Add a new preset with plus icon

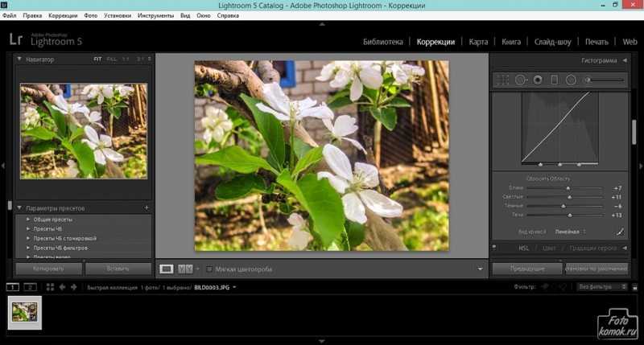(147, 208)
